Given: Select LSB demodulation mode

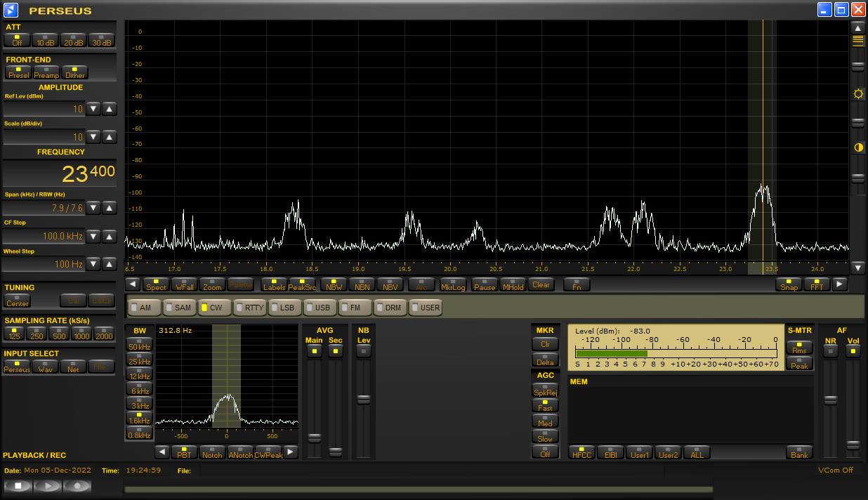Looking at the screenshot, I should tap(284, 308).
